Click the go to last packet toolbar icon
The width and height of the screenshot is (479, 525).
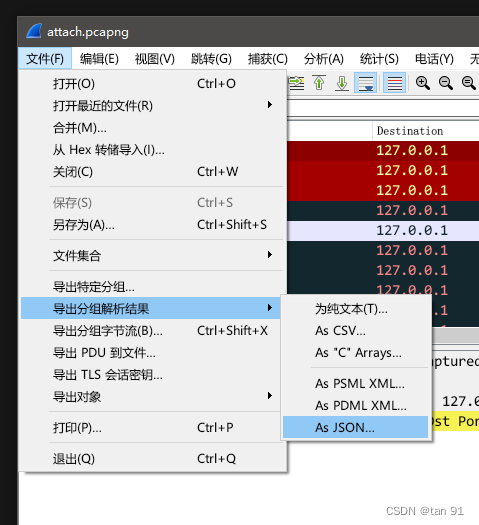(342, 83)
